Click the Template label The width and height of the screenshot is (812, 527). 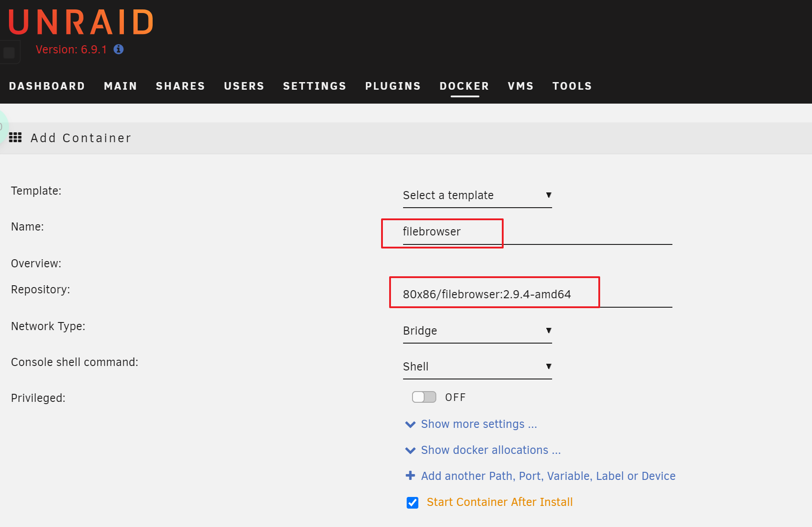tap(36, 191)
